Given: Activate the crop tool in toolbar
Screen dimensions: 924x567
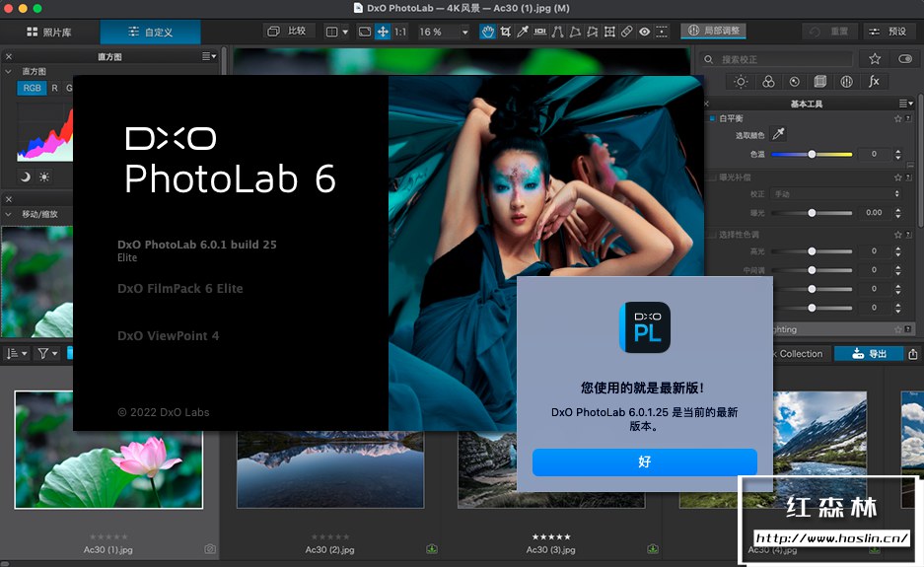Looking at the screenshot, I should coord(505,32).
